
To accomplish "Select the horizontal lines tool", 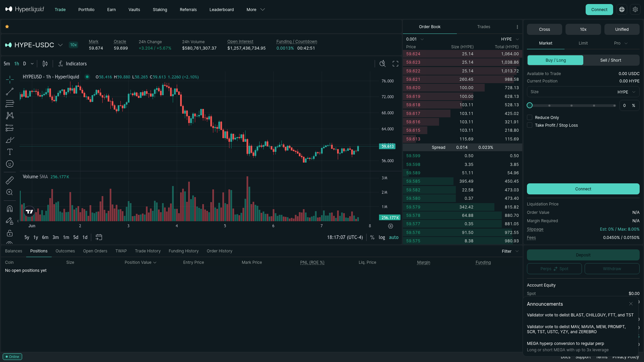I will (x=10, y=104).
